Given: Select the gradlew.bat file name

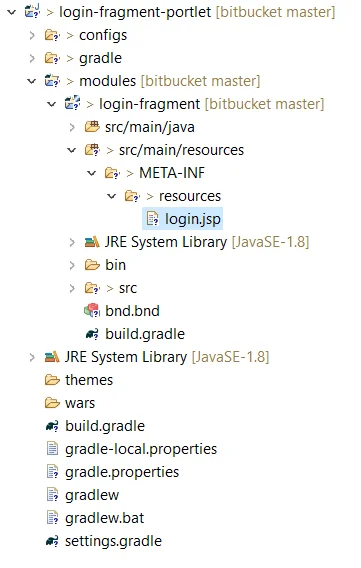Looking at the screenshot, I should click(x=105, y=518).
